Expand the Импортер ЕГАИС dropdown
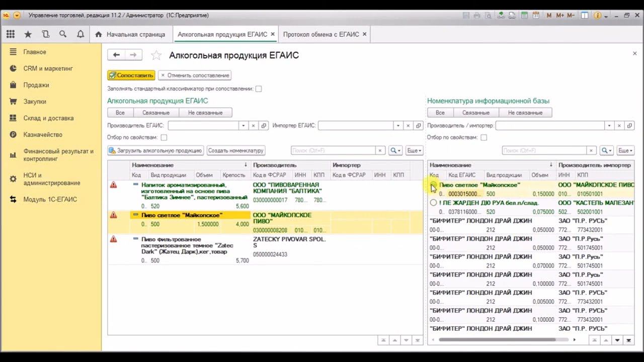The width and height of the screenshot is (644, 362). pyautogui.click(x=398, y=126)
